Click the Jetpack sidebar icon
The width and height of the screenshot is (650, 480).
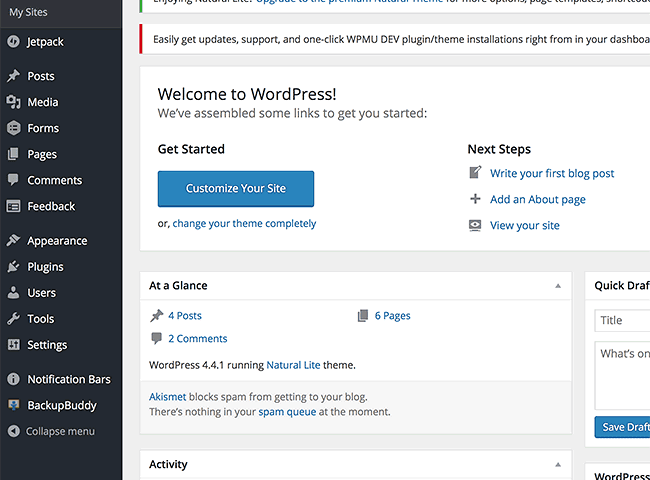click(x=13, y=41)
